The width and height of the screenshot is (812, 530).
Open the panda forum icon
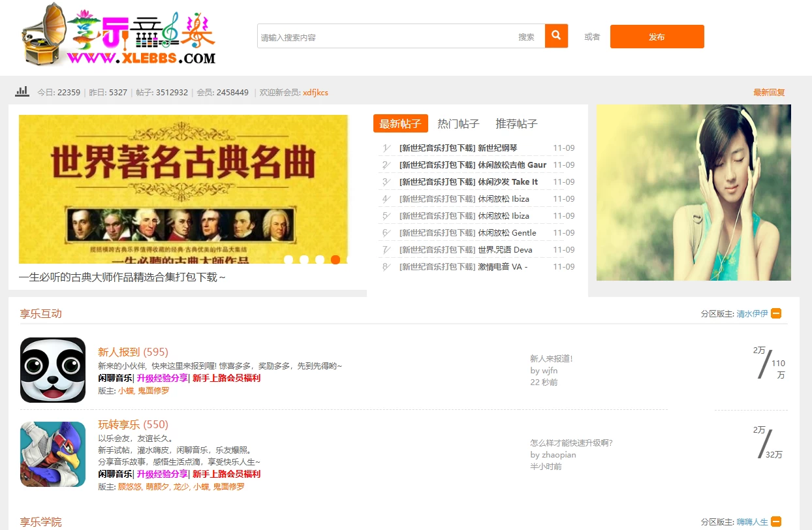pyautogui.click(x=53, y=370)
